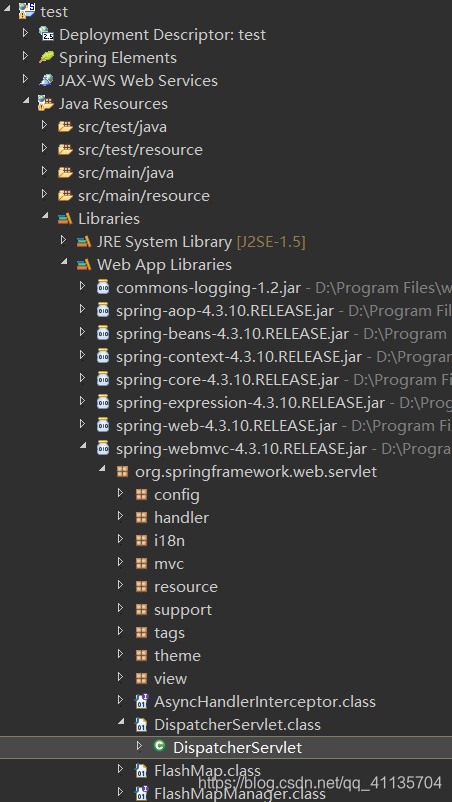Screen dimensions: 452x802
Task: Click the spring-expression jar icon
Action: (x=103, y=402)
